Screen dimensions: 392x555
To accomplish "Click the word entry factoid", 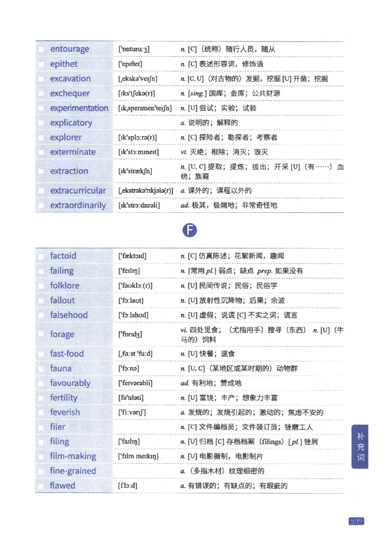I will [x=64, y=255].
